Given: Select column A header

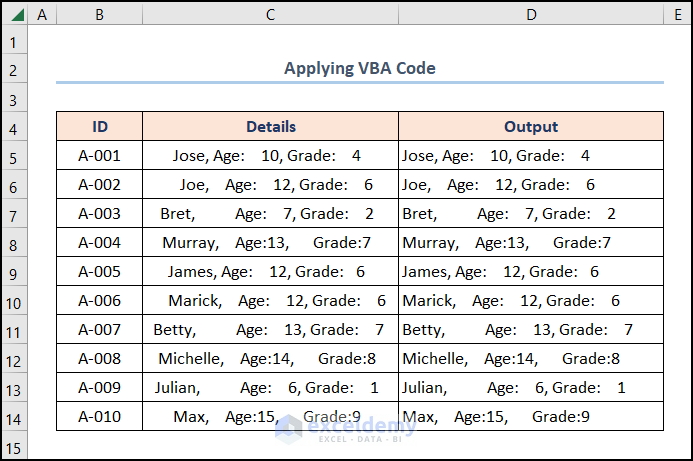Looking at the screenshot, I should point(42,14).
